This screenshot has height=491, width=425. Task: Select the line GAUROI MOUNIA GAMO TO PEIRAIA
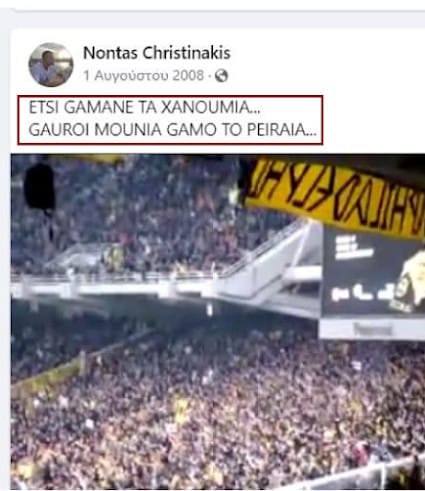(172, 130)
